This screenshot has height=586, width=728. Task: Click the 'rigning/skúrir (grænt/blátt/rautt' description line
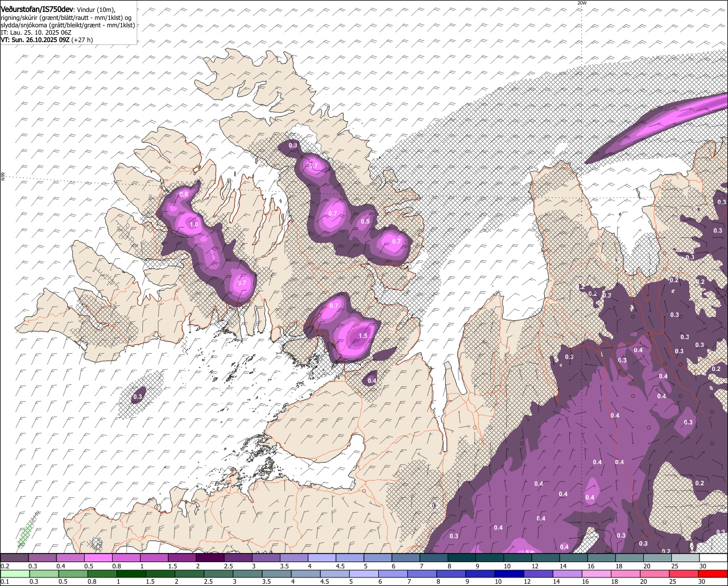click(x=67, y=18)
